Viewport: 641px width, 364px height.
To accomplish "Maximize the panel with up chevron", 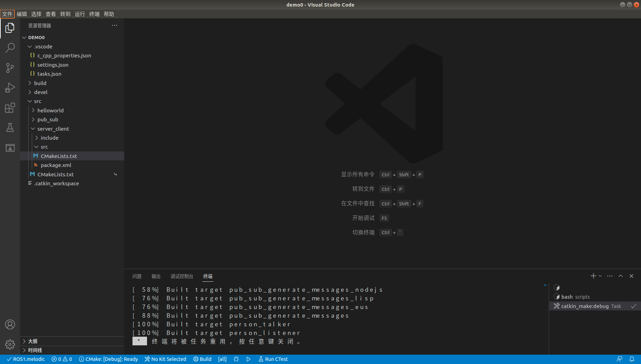I will point(621,276).
